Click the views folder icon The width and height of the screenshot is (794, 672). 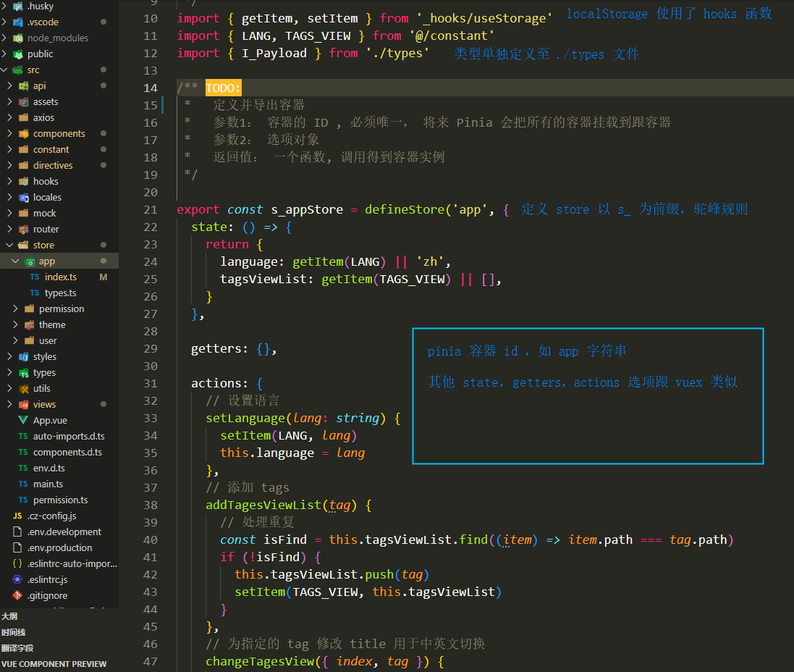[x=23, y=404]
